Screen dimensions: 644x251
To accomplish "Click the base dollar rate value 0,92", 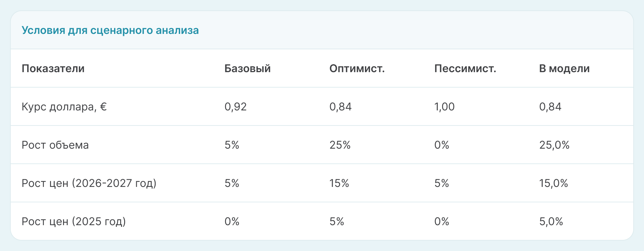I will pyautogui.click(x=235, y=107).
